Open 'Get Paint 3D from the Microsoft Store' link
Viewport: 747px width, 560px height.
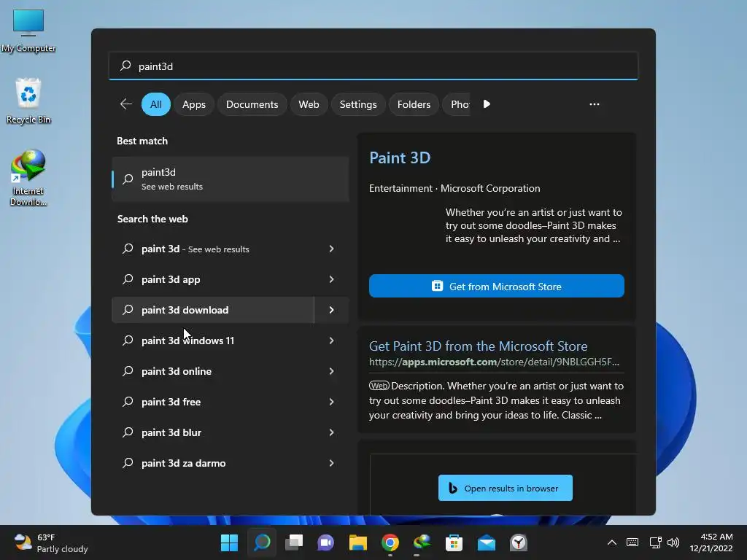tap(478, 346)
